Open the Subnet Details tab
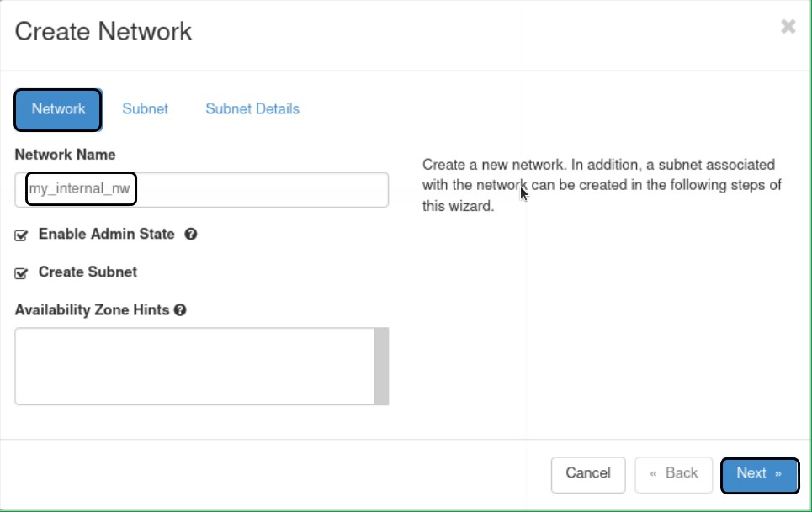The image size is (812, 512). [252, 109]
